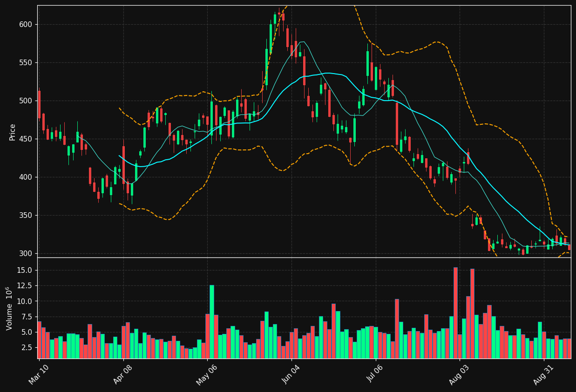Image resolution: width=576 pixels, height=392 pixels.
Task: Click the 600 price axis label
Action: [x=26, y=24]
